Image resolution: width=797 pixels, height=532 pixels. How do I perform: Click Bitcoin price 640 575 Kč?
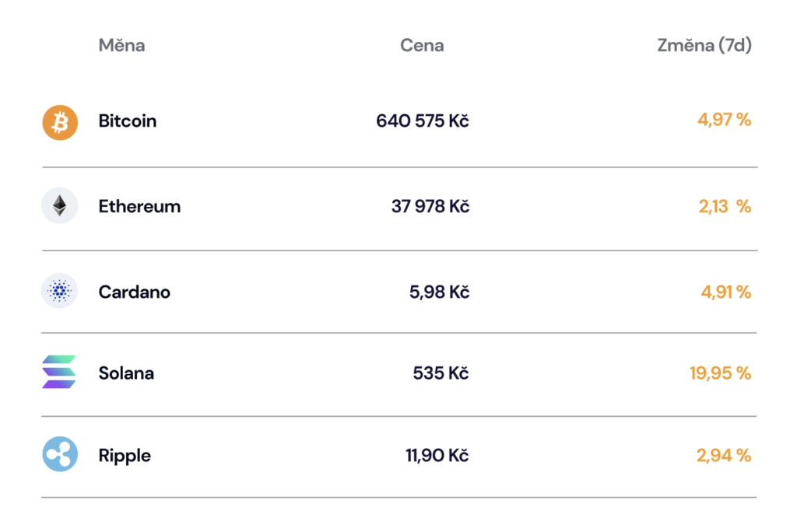click(x=423, y=121)
